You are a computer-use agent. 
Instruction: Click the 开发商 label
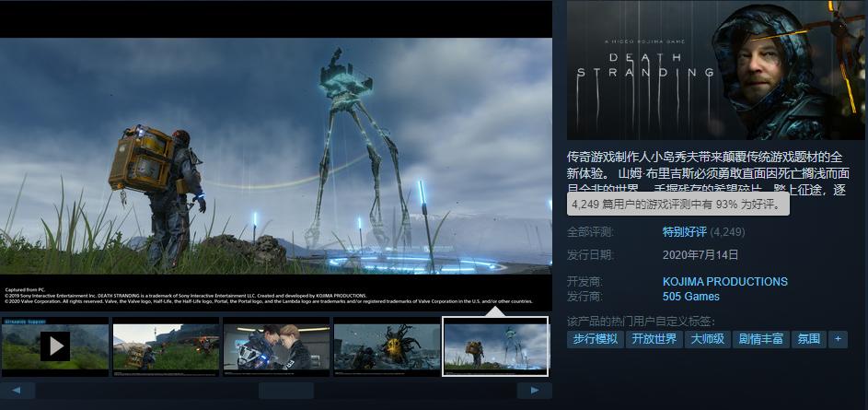tap(584, 281)
